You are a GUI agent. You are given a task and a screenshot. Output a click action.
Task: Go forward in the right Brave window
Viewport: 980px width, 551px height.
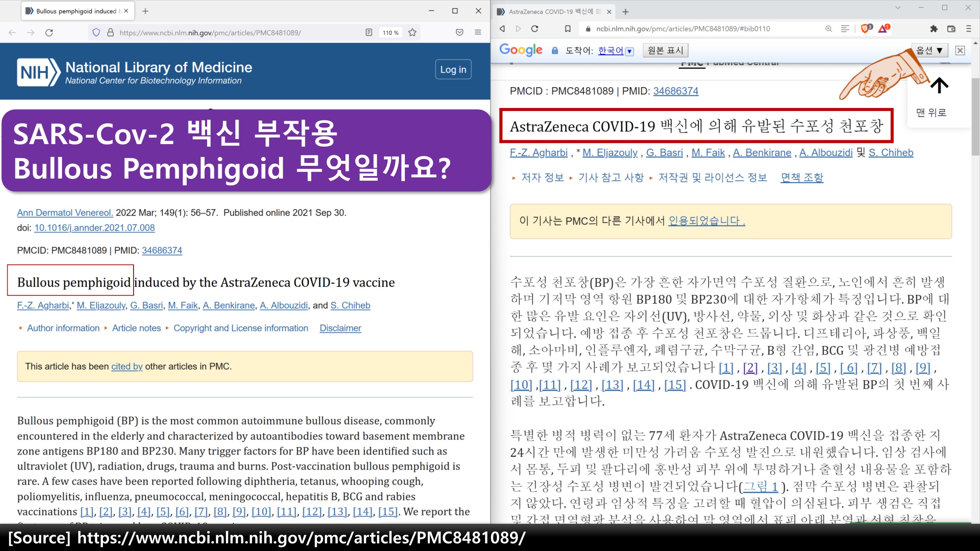click(x=518, y=28)
